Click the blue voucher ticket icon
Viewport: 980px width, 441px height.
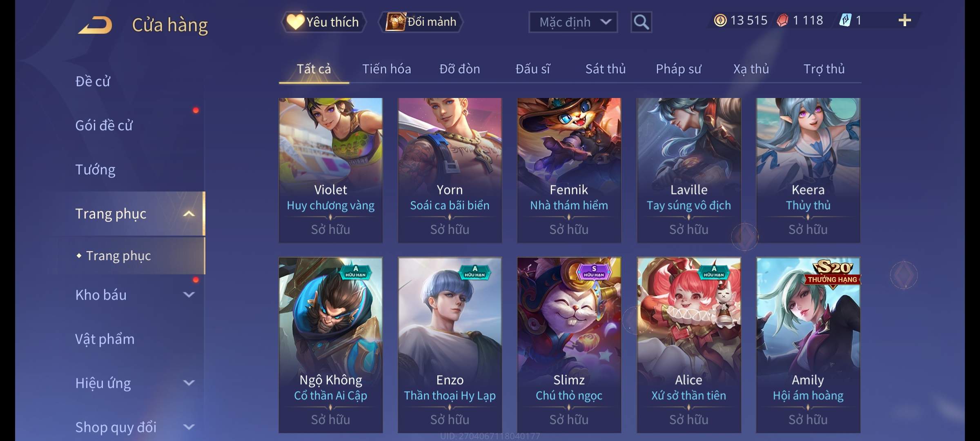845,20
